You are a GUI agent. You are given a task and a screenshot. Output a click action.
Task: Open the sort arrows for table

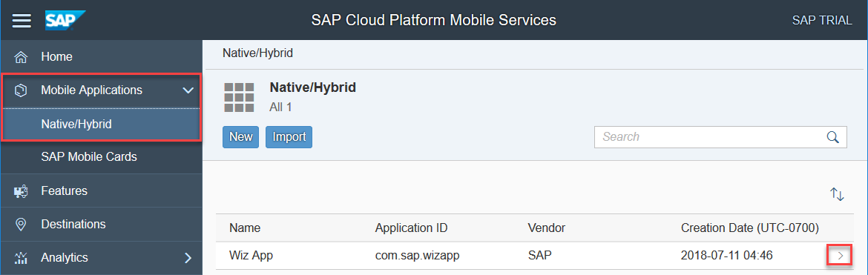coord(836,194)
